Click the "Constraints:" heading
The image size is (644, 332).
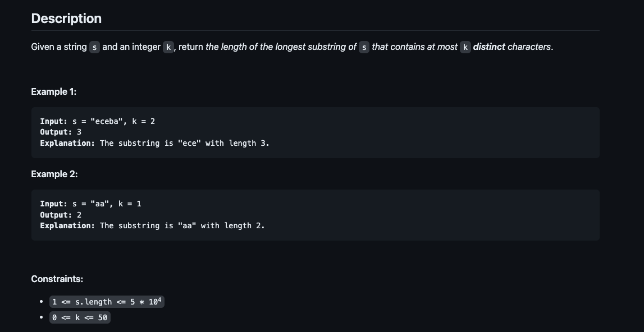click(x=57, y=279)
